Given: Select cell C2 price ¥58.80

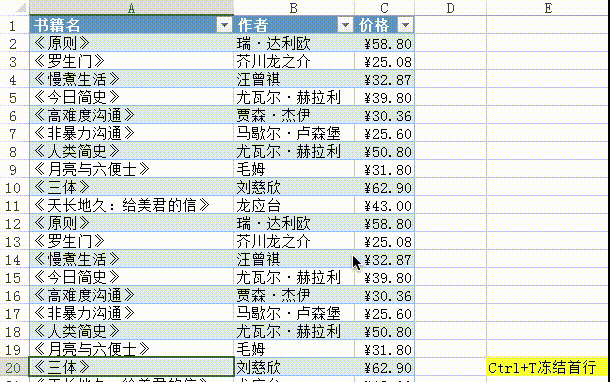Looking at the screenshot, I should point(384,43).
